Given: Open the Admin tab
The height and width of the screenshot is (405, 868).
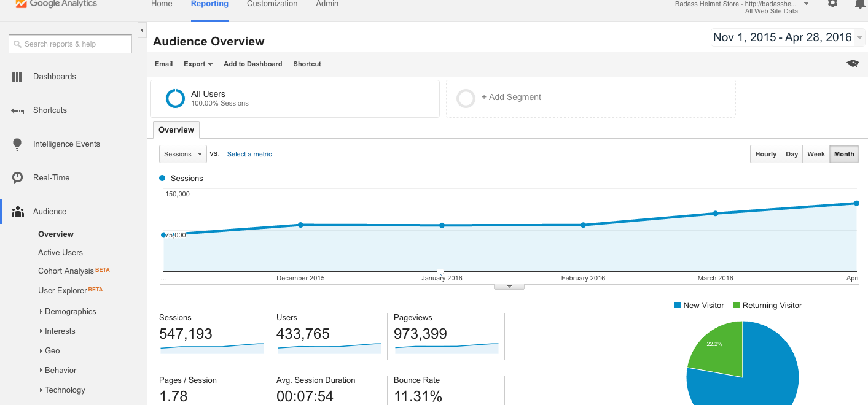Looking at the screenshot, I should (x=327, y=4).
